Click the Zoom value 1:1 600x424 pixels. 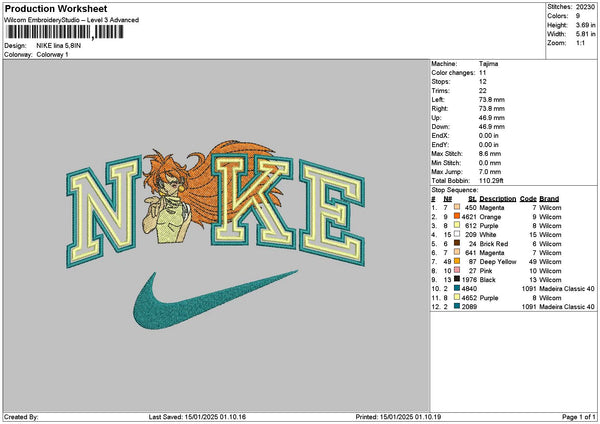pyautogui.click(x=580, y=43)
